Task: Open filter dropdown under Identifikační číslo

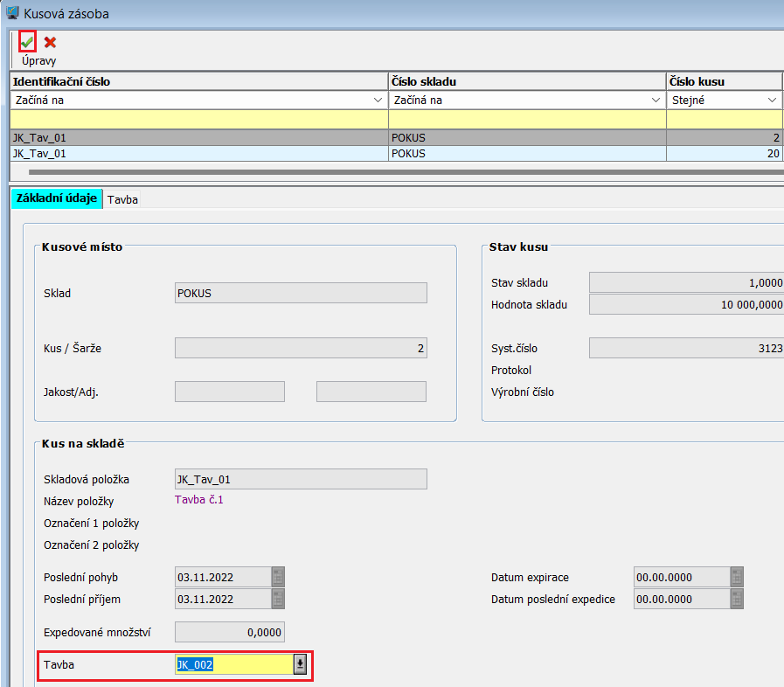Action: pos(376,101)
